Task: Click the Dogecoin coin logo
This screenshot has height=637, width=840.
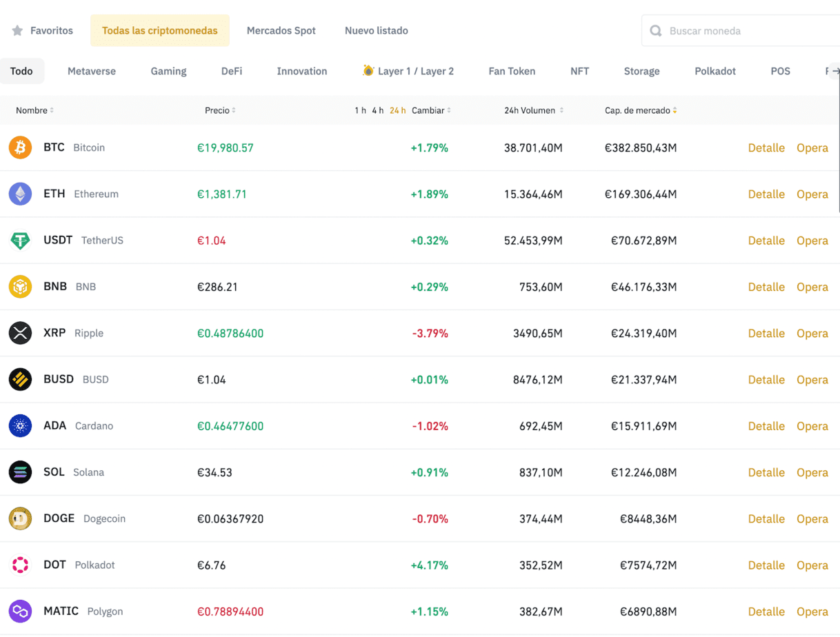Action: [x=20, y=518]
